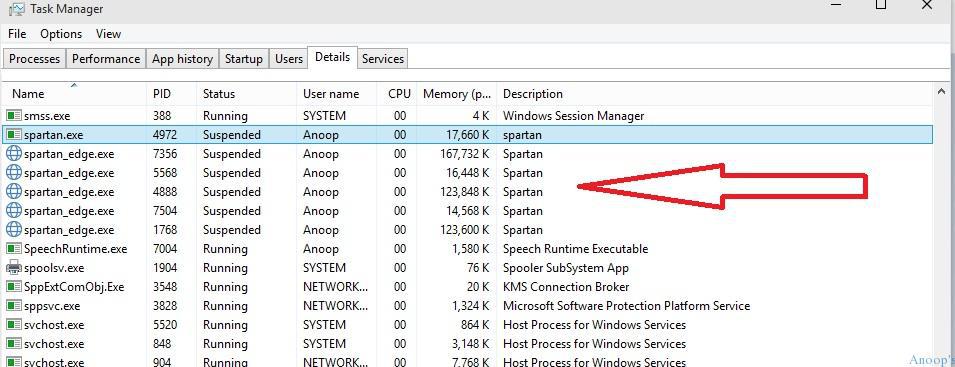
Task: Sort by the User name column header
Action: [337, 94]
